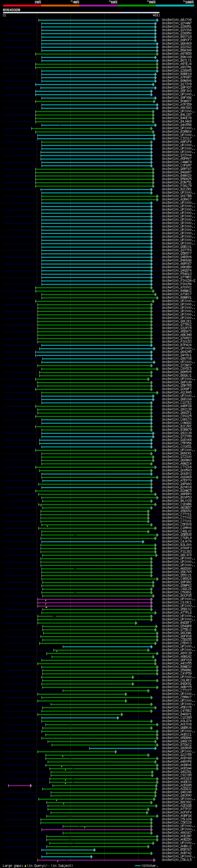The image size is (197, 868).
Task: Click the cyan ~100% identity legend segment
Action: click(175, 6)
